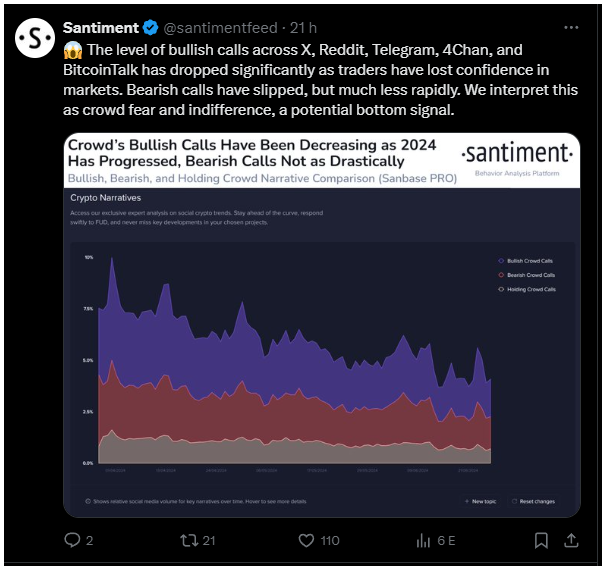
Task: Open the Santiment profile avatar
Action: pos(35,38)
